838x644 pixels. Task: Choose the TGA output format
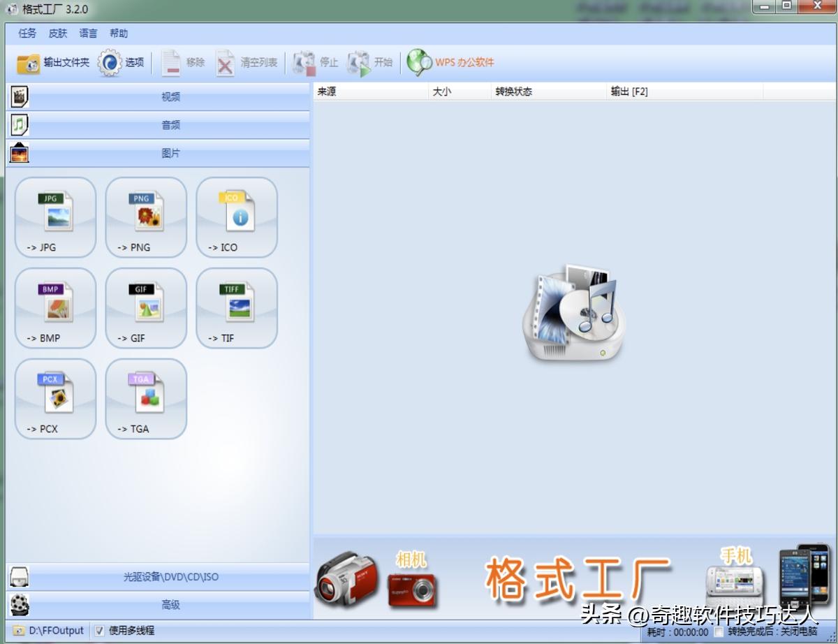pos(145,399)
